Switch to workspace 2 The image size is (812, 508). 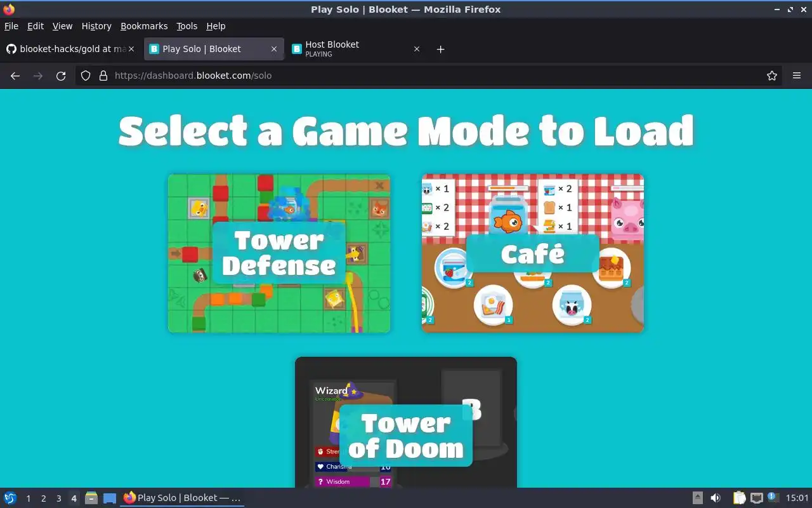coord(44,498)
